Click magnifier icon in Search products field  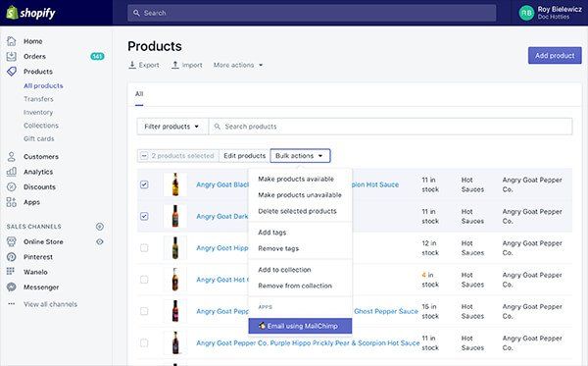pos(218,127)
